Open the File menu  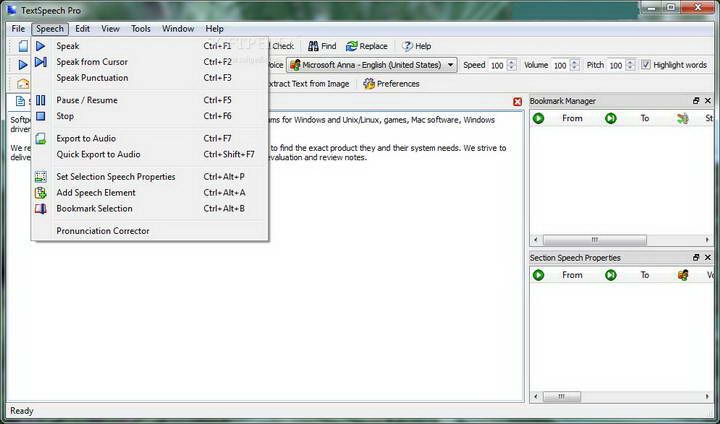click(x=18, y=28)
